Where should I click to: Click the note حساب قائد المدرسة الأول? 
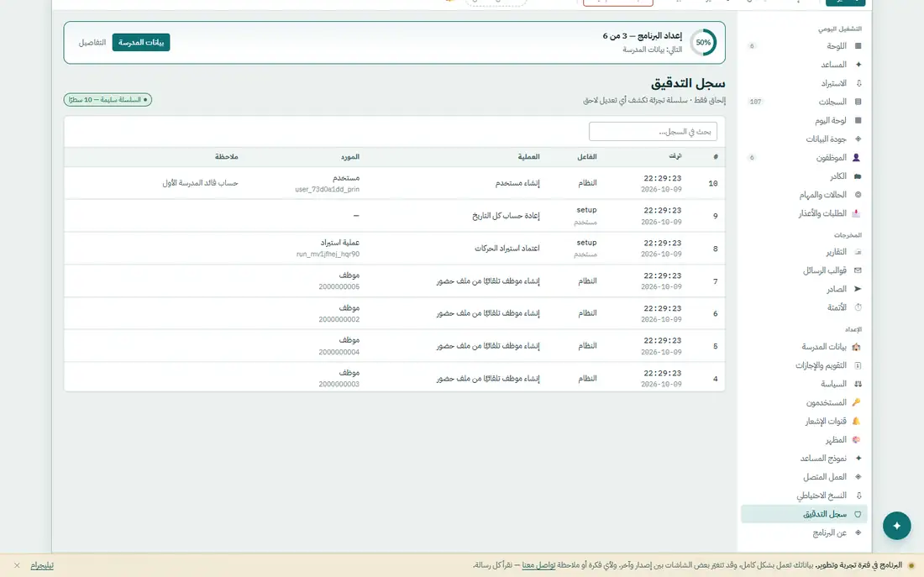pyautogui.click(x=201, y=183)
